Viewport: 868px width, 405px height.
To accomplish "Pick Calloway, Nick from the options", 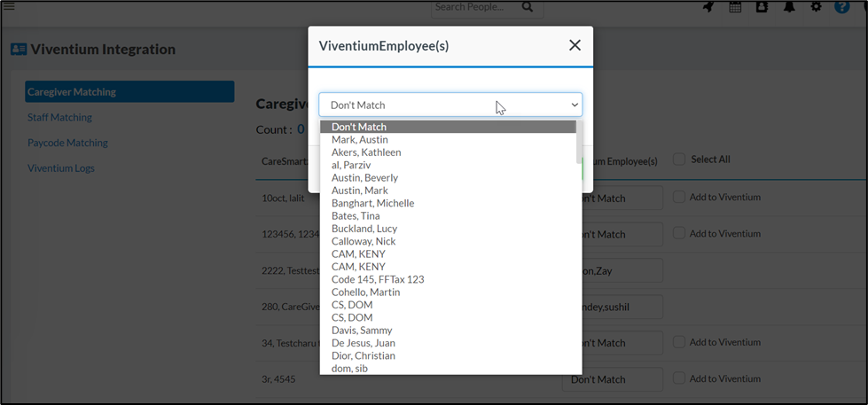I will (364, 241).
